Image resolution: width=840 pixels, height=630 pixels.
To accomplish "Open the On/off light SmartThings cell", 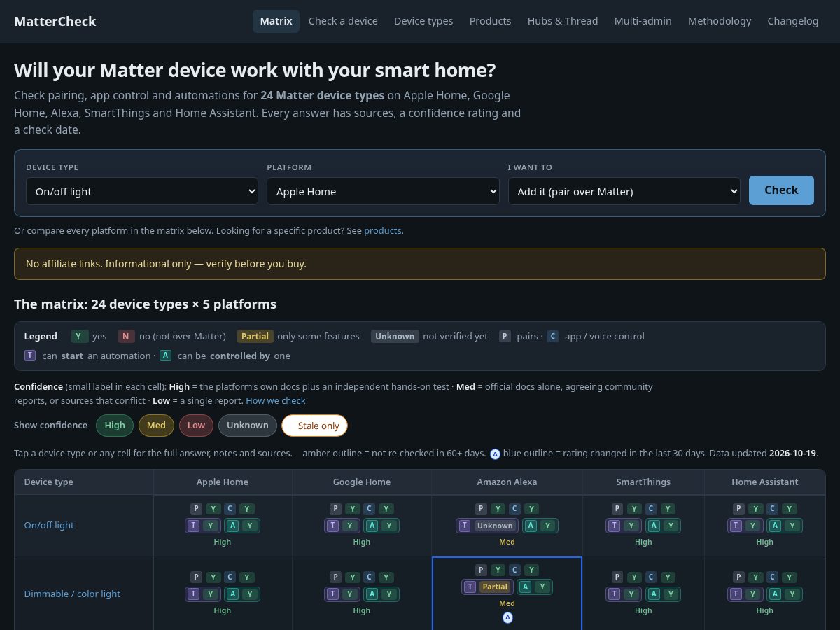I will 643,525.
